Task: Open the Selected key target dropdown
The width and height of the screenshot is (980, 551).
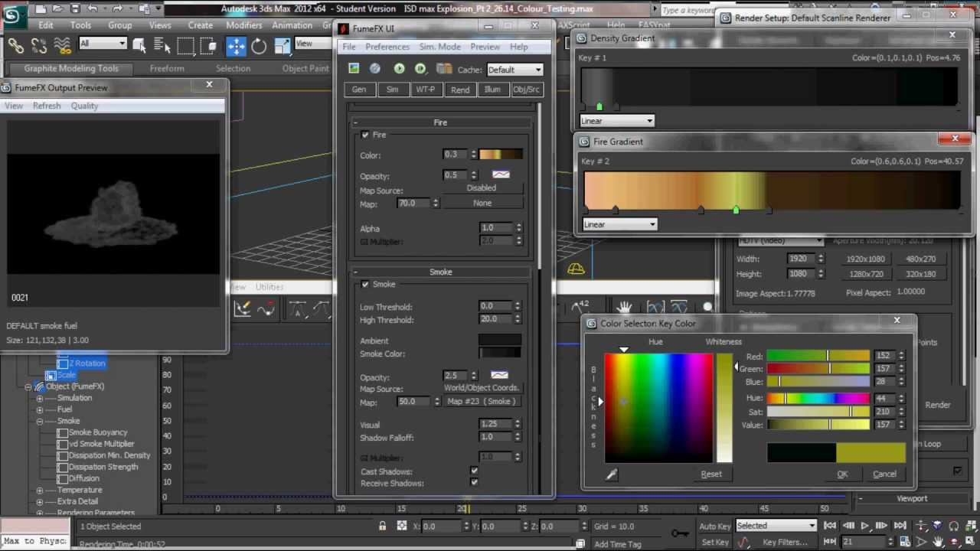Action: tap(776, 526)
